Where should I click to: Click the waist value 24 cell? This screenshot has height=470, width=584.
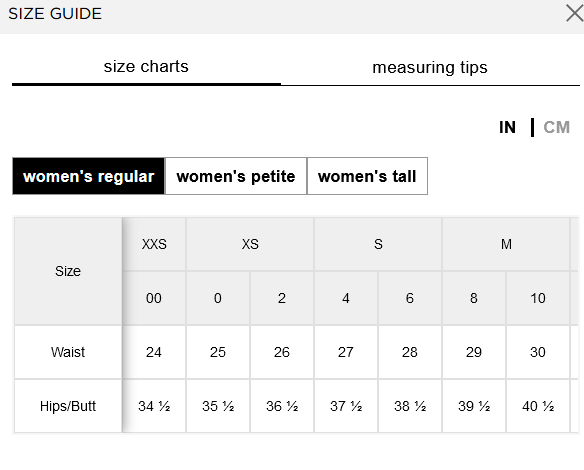click(154, 352)
